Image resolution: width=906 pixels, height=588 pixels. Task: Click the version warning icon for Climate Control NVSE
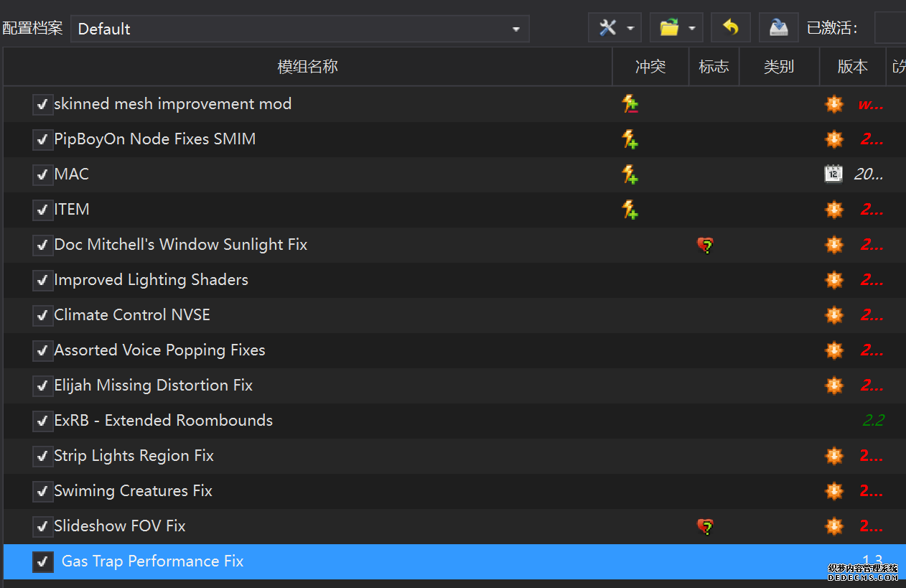[833, 315]
